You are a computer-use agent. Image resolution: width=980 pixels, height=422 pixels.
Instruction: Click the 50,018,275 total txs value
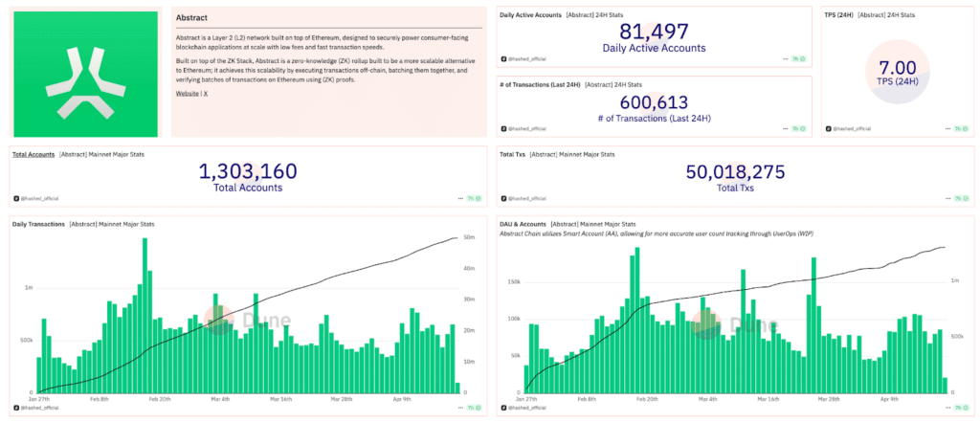click(735, 172)
